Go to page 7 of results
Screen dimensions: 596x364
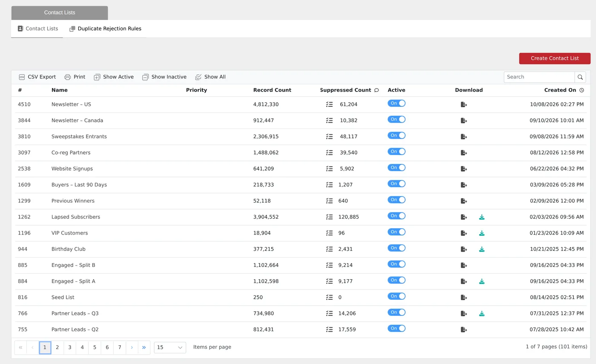[120, 347]
